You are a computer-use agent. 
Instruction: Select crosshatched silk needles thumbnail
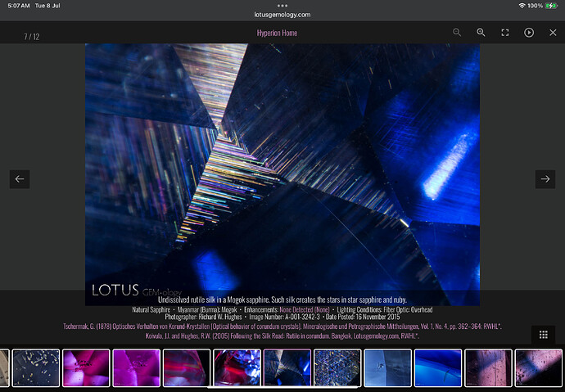[x=337, y=367]
